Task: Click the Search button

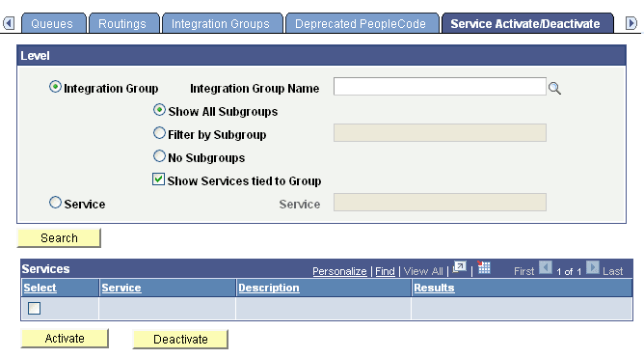Action: 59,238
